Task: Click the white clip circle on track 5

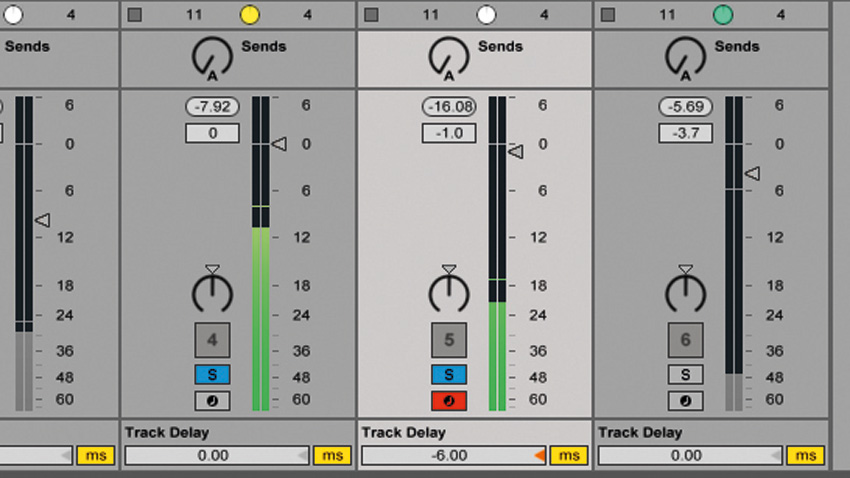Action: pyautogui.click(x=486, y=15)
